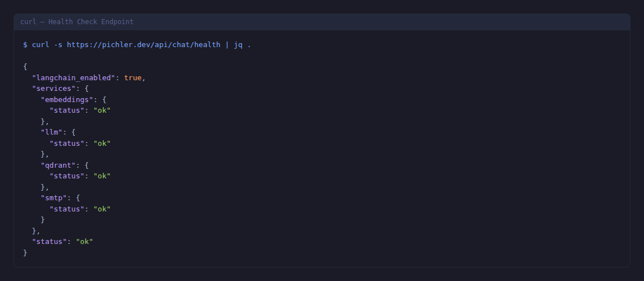Click the true value of langchain_enabled
This screenshot has height=281, width=644.
[133, 77]
